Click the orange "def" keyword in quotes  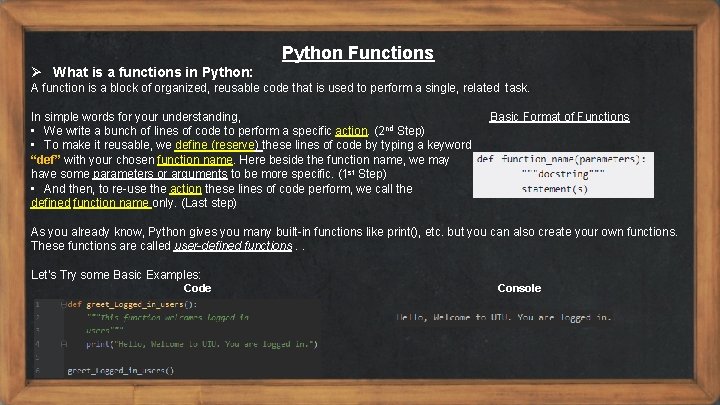[45, 160]
